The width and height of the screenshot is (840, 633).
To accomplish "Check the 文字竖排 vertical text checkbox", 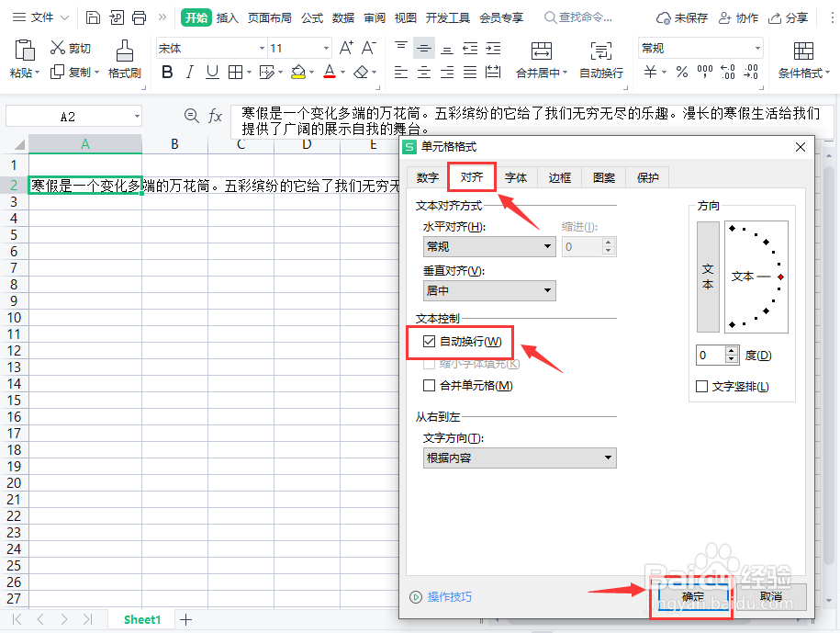I will click(701, 387).
